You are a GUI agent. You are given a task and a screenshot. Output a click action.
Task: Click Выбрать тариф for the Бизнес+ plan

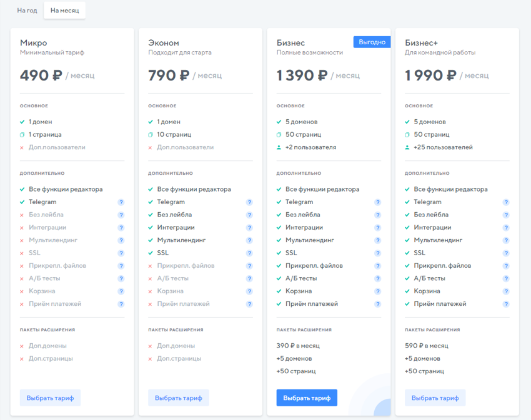(x=435, y=398)
